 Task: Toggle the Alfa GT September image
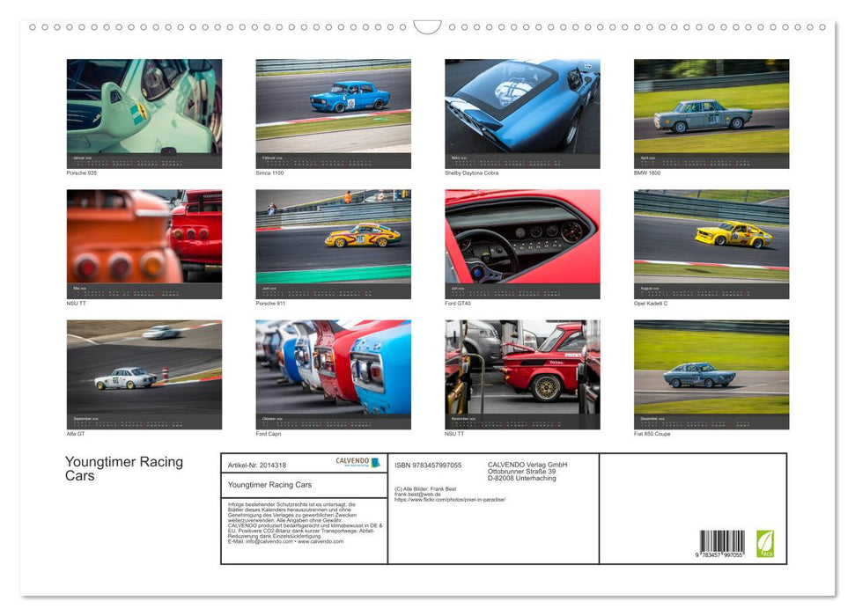tap(144, 373)
